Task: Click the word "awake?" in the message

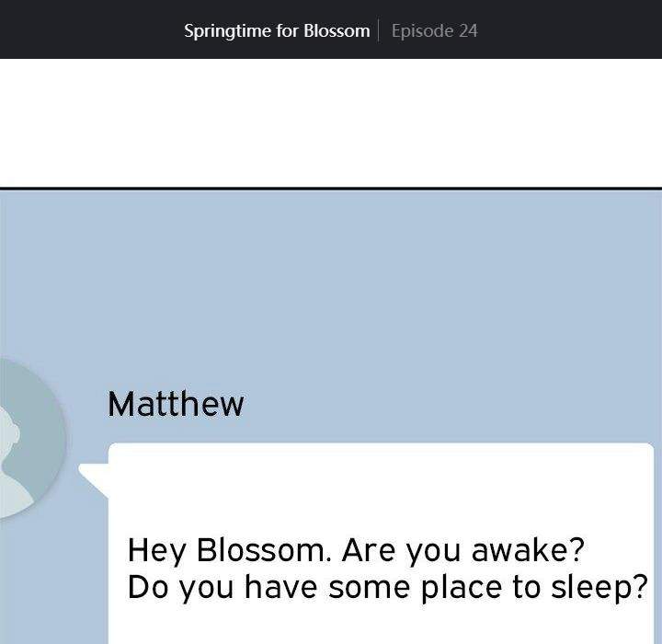Action: pos(528,550)
